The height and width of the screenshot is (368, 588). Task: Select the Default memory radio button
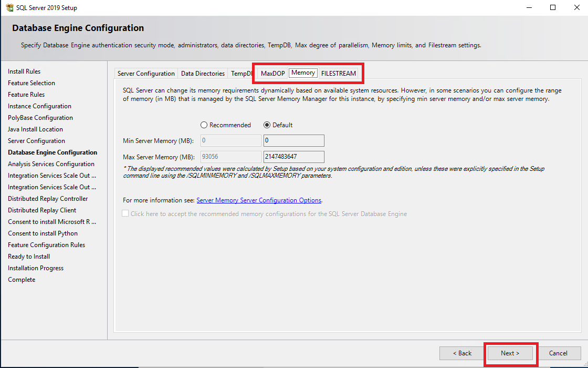267,125
